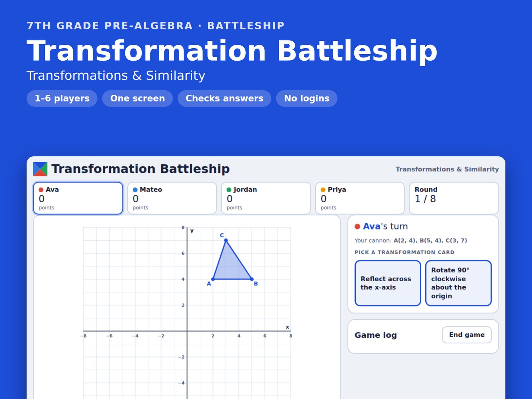Select Mateo's score card

172,198
